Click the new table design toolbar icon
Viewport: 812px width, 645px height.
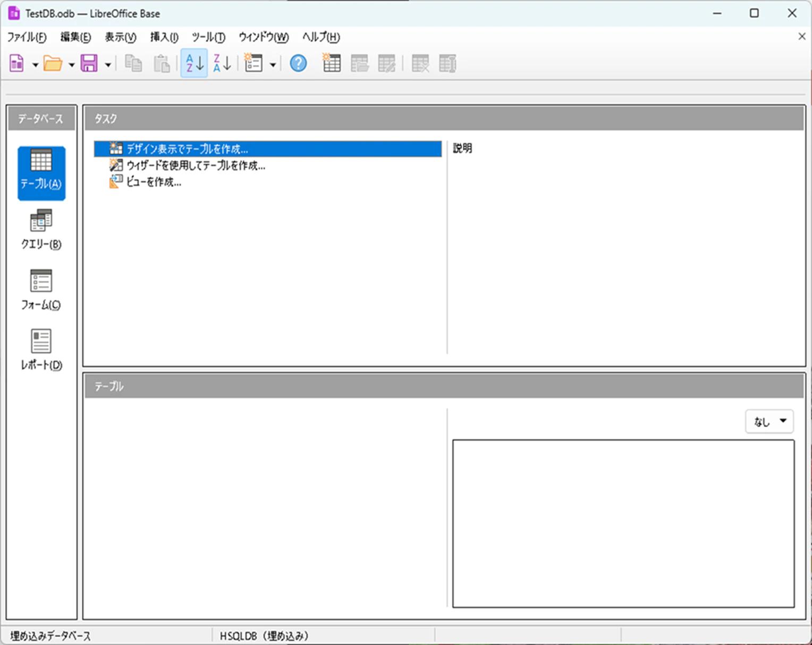click(332, 64)
